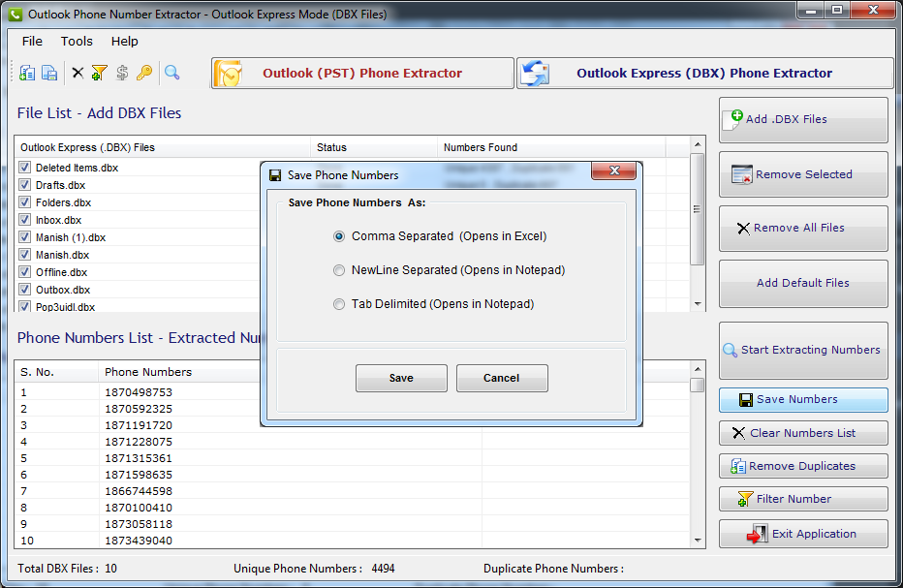903x588 pixels.
Task: Open the File menu
Action: click(32, 41)
